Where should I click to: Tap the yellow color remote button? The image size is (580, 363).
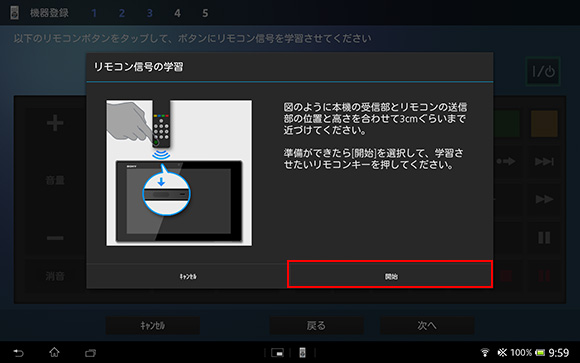click(544, 124)
